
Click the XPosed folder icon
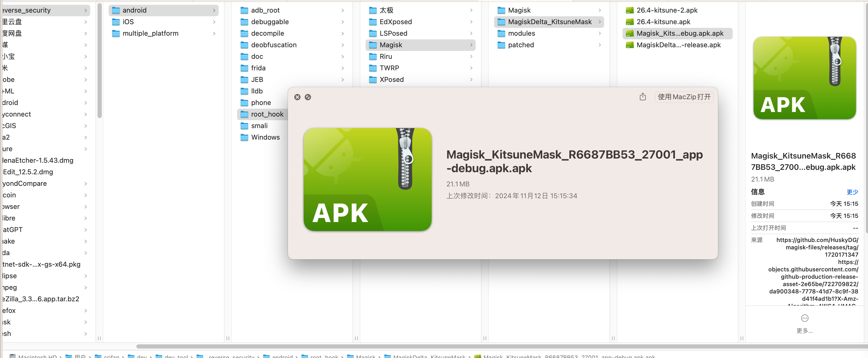tap(373, 80)
